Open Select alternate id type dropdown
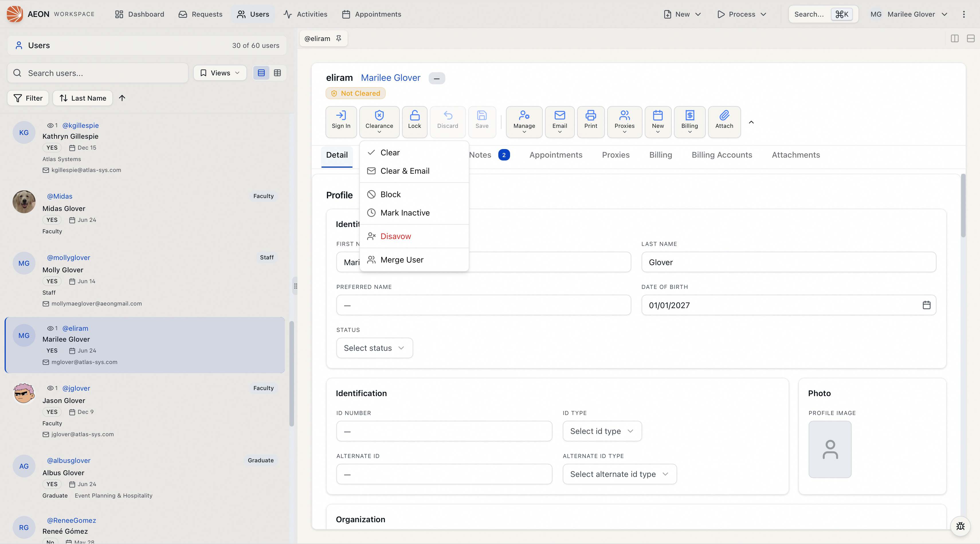 619,474
